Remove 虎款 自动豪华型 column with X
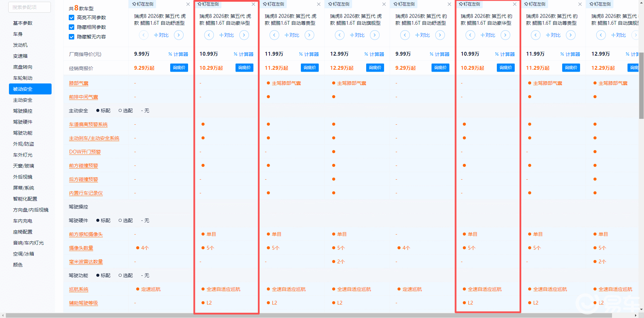The height and width of the screenshot is (318, 644). pos(253,4)
